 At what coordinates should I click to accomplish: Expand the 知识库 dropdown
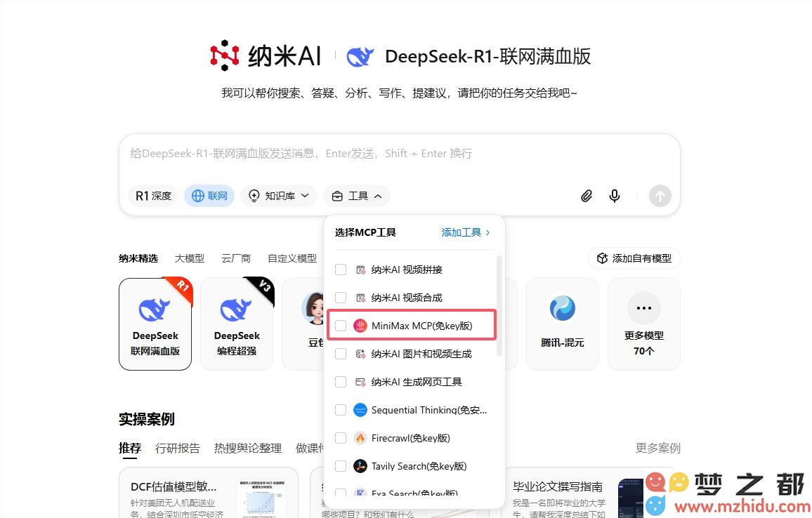pyautogui.click(x=279, y=196)
